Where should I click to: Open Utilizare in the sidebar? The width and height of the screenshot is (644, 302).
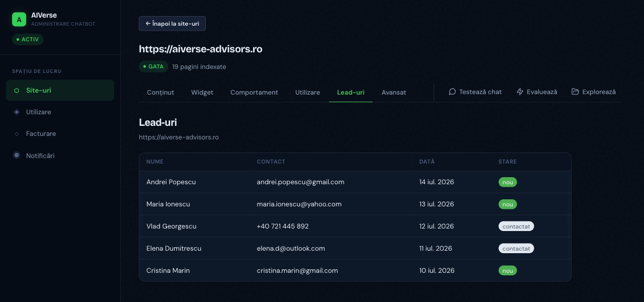(60, 112)
